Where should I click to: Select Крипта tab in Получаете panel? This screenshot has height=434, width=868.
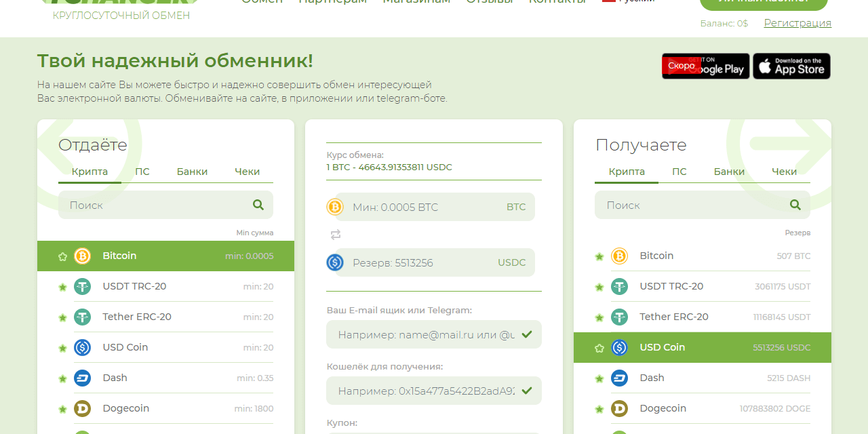(x=626, y=172)
